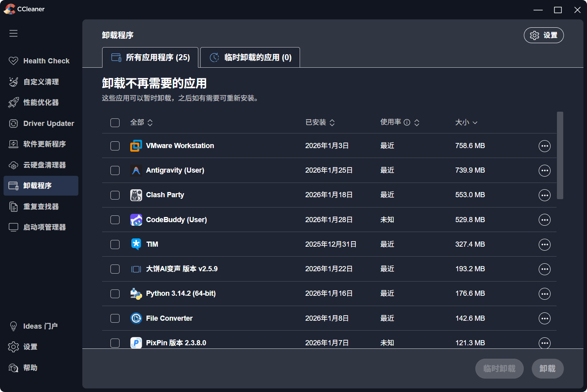
Task: Click the Driver Updater sidebar icon
Action: pyautogui.click(x=13, y=124)
